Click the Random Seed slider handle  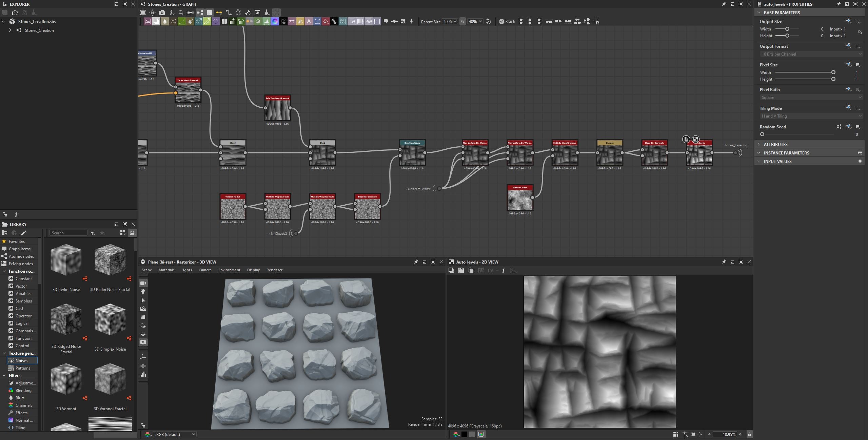762,134
